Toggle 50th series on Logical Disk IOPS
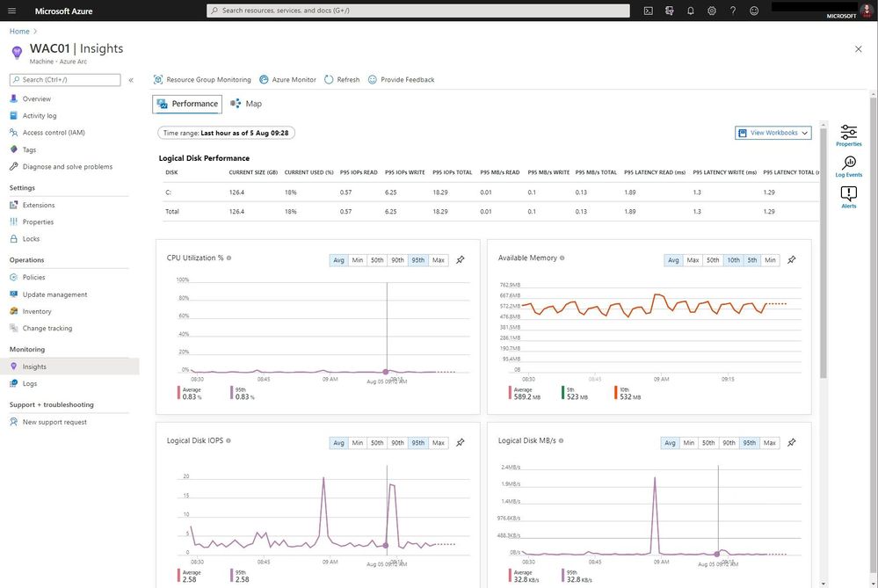Image resolution: width=878 pixels, height=588 pixels. point(377,443)
